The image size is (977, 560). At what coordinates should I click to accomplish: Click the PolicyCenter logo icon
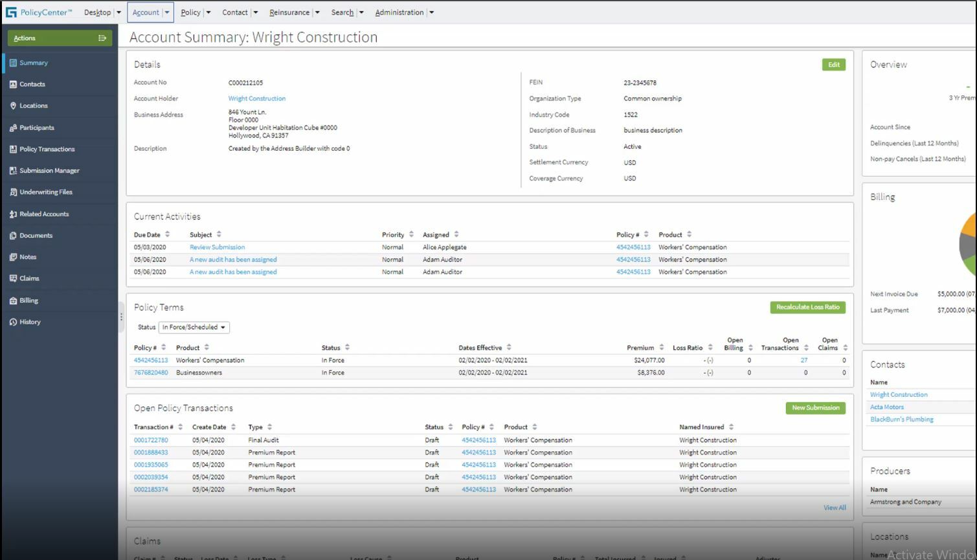[11, 12]
